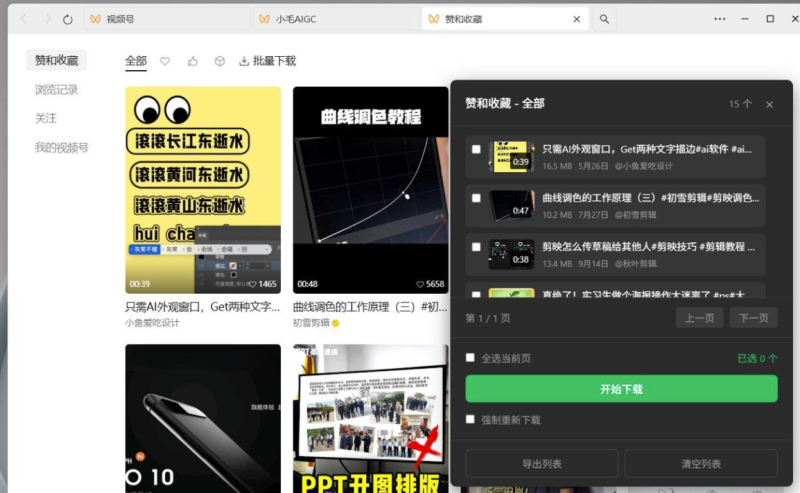Open 浏览记录 in the sidebar
800x493 pixels.
point(57,90)
